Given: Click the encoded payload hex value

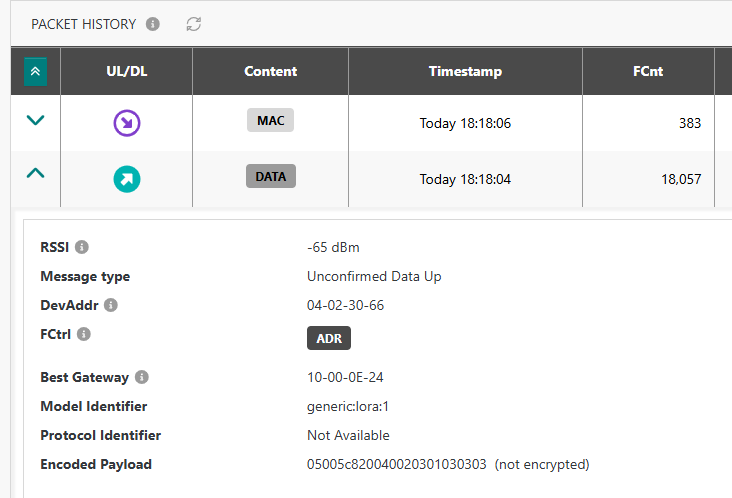Looking at the screenshot, I should pos(395,464).
